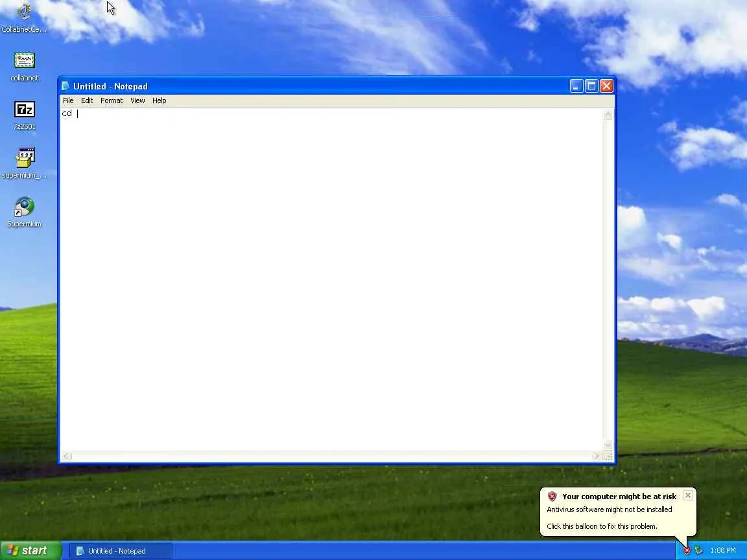Open the File menu in Notepad
The image size is (747, 560).
pyautogui.click(x=68, y=100)
